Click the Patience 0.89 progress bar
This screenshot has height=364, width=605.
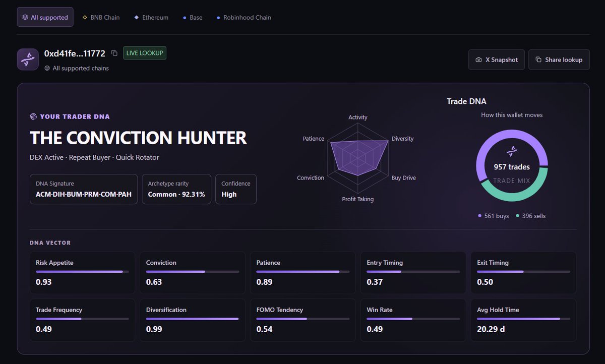[302, 272]
